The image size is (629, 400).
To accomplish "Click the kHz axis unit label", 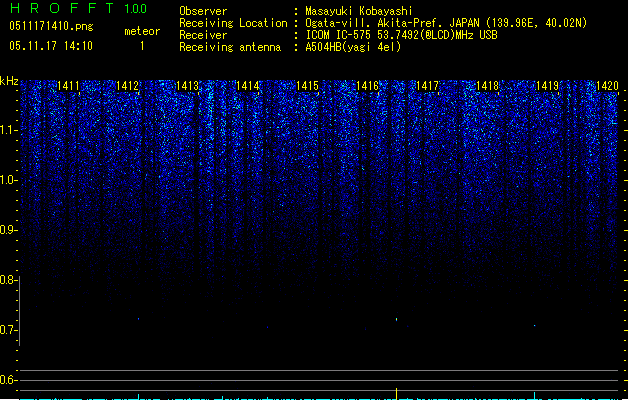I will (9, 81).
